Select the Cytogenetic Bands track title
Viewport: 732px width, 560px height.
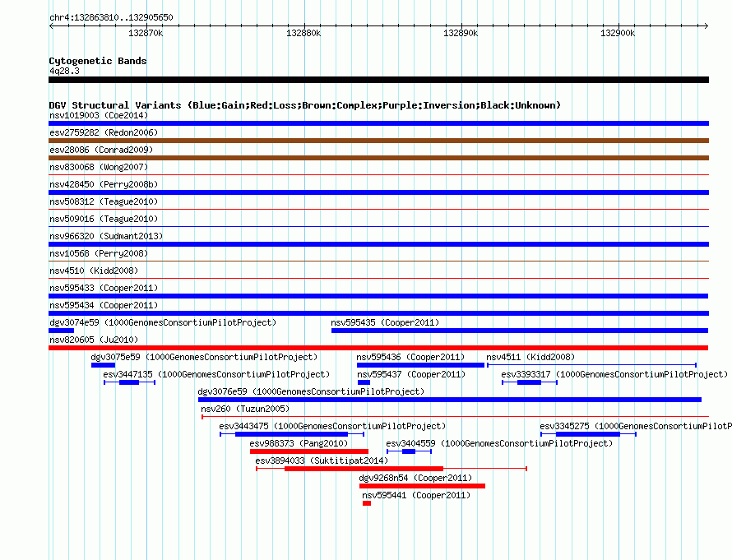point(98,61)
